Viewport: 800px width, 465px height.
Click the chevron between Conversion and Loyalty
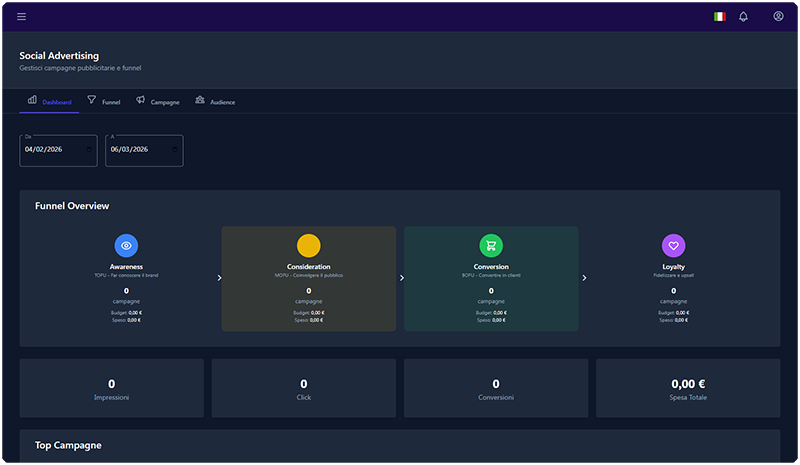584,278
